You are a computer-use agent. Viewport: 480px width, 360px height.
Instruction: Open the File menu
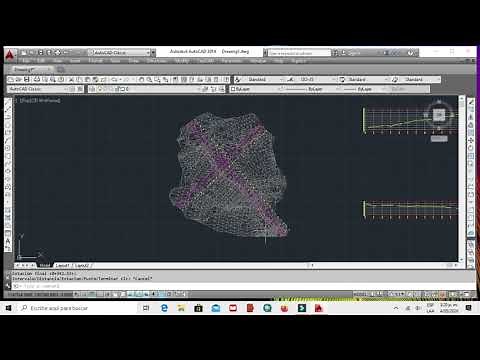[26, 61]
